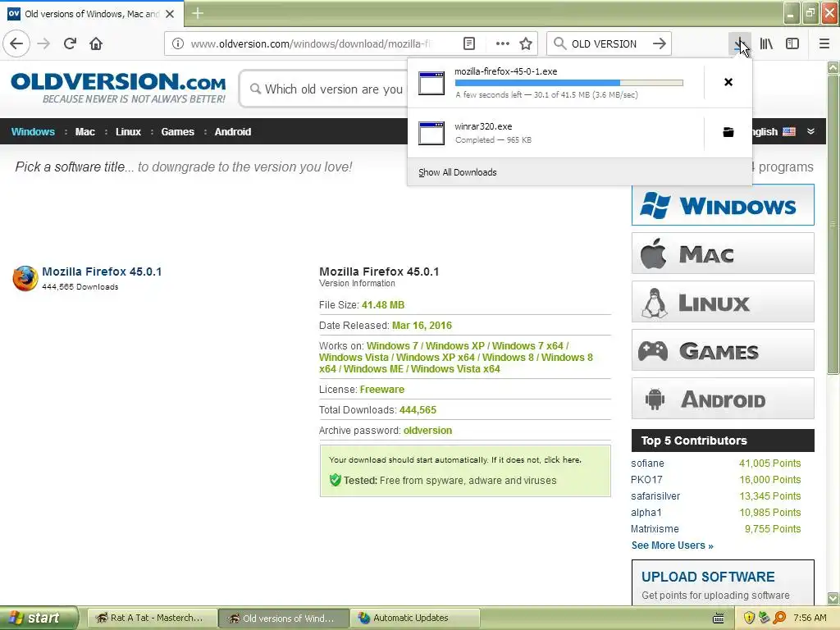Image resolution: width=840 pixels, height=630 pixels.
Task: Click the Games platform banner
Action: coord(723,350)
